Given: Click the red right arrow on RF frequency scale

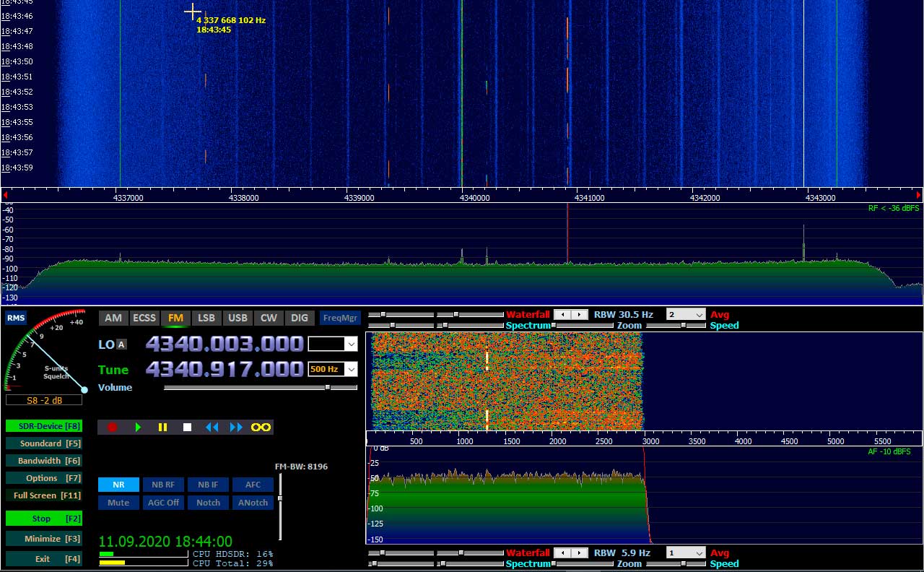Looking at the screenshot, I should (919, 195).
